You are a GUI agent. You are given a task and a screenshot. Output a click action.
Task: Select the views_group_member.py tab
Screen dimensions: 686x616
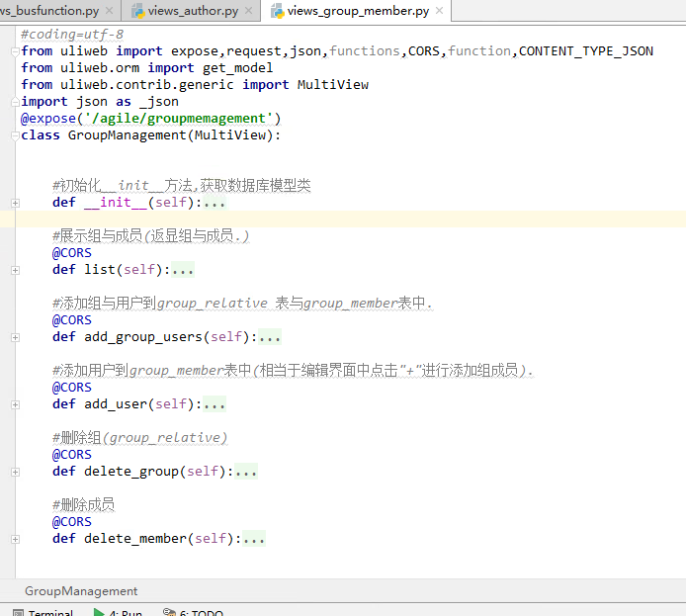(x=358, y=11)
